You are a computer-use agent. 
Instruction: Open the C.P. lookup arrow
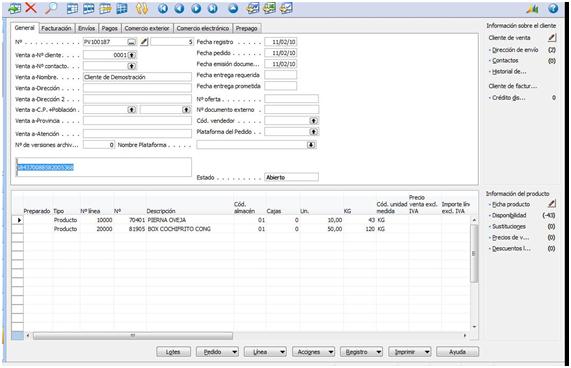pos(132,110)
